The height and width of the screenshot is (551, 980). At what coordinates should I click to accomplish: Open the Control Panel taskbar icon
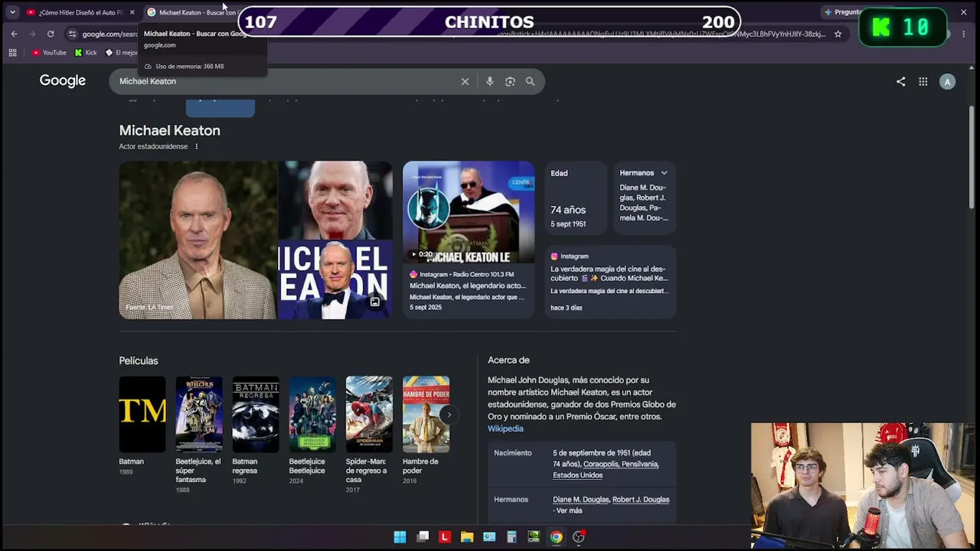[489, 537]
